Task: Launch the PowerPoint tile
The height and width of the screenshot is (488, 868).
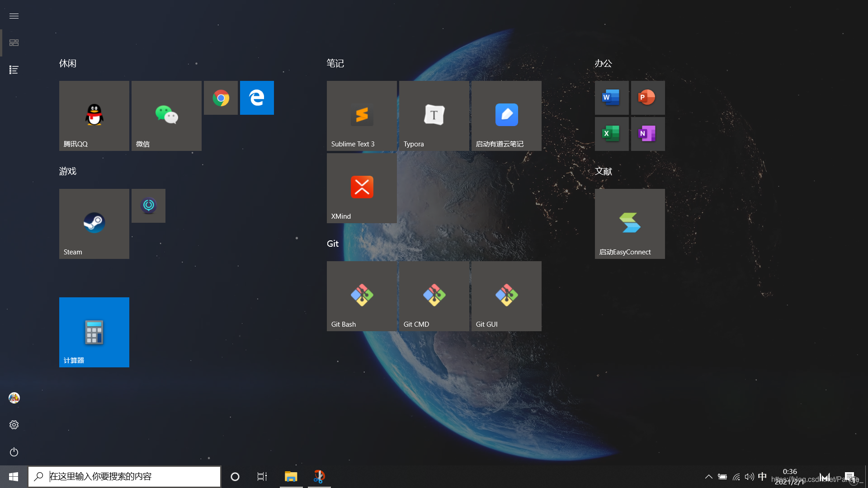Action: click(x=648, y=98)
